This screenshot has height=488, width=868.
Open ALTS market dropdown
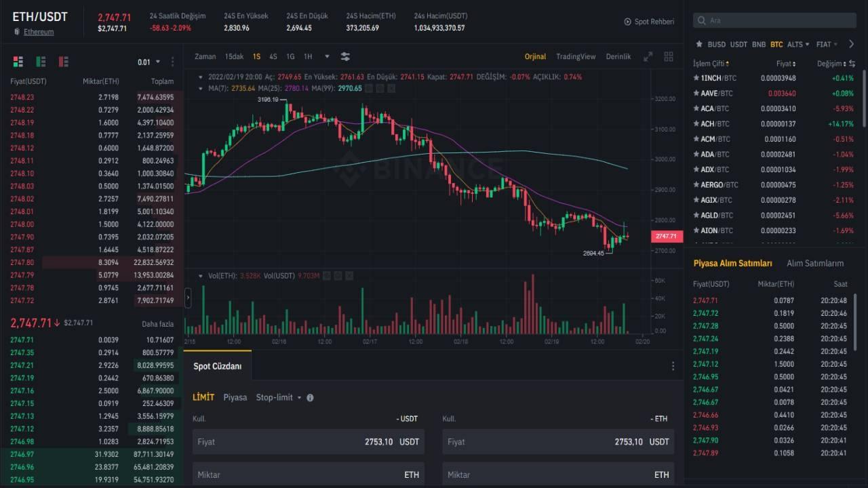[798, 44]
